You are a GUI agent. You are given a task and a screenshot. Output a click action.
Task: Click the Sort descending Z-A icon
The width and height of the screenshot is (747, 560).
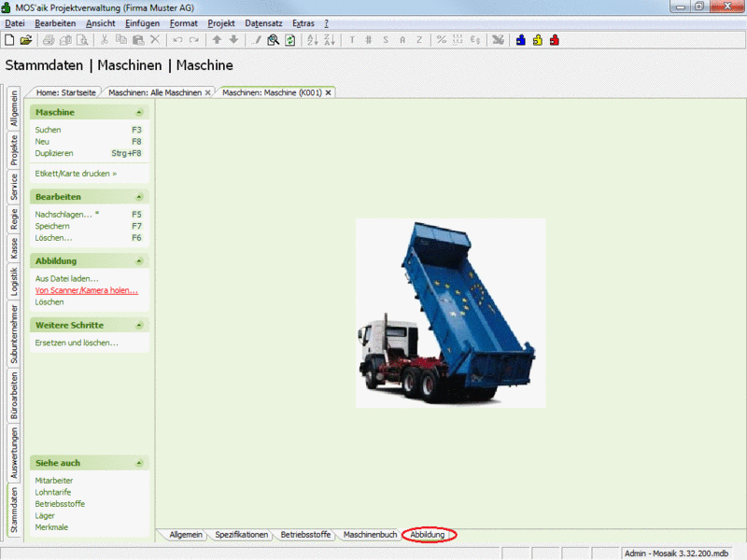pos(330,40)
